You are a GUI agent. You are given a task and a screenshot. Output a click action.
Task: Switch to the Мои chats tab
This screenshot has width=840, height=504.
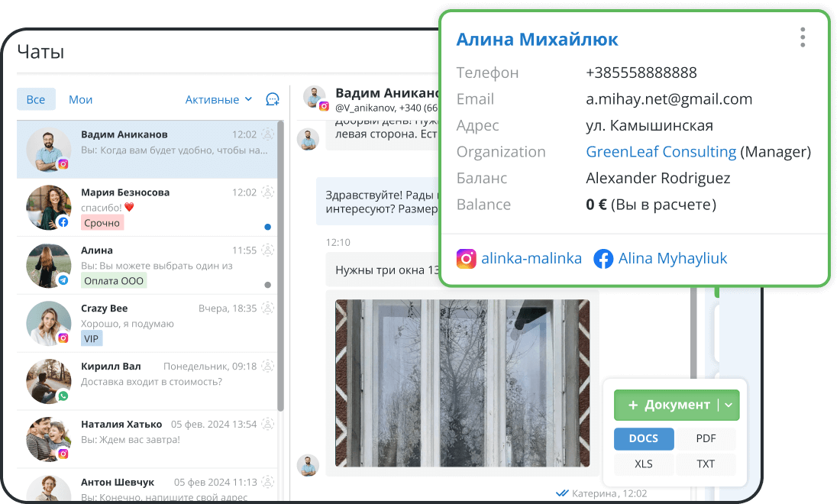pyautogui.click(x=80, y=99)
